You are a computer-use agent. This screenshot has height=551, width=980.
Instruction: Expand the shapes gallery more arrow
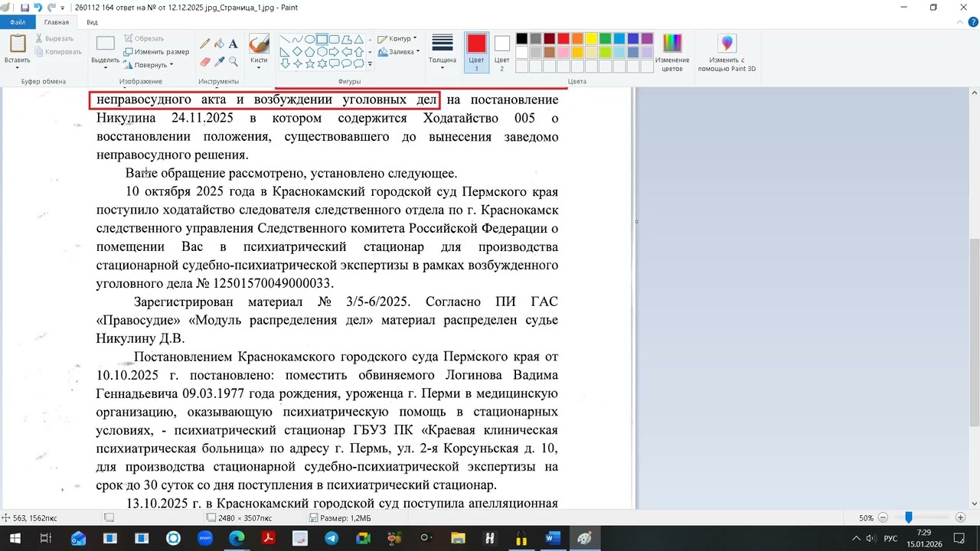pyautogui.click(x=370, y=64)
